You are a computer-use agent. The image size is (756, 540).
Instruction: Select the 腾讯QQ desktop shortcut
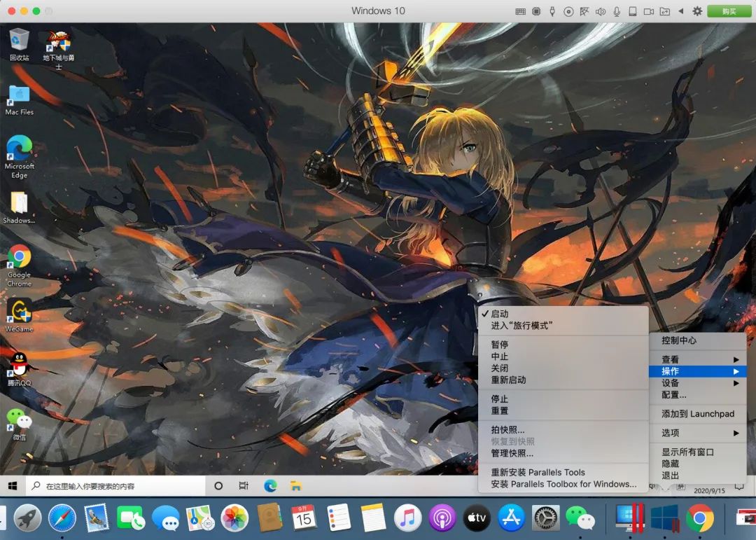click(20, 369)
